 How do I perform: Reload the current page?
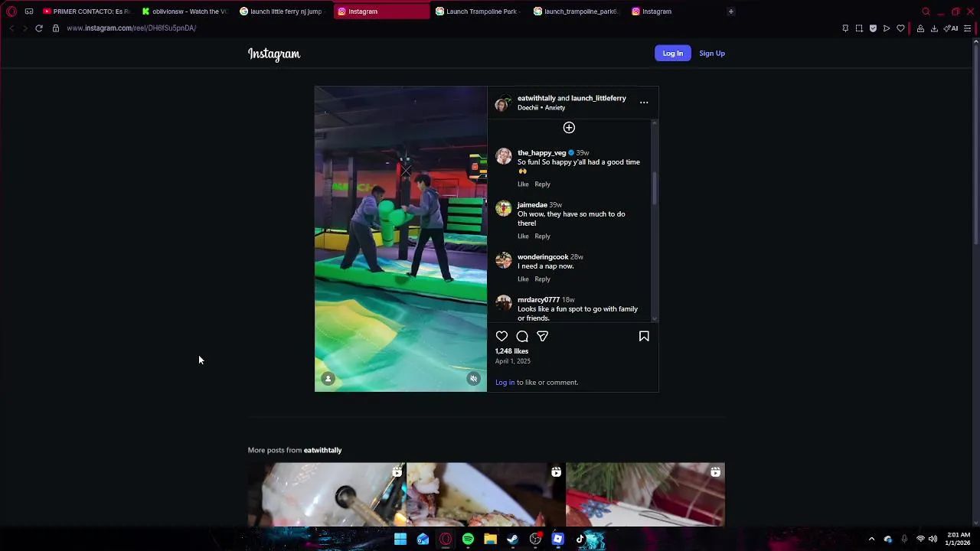tap(38, 28)
